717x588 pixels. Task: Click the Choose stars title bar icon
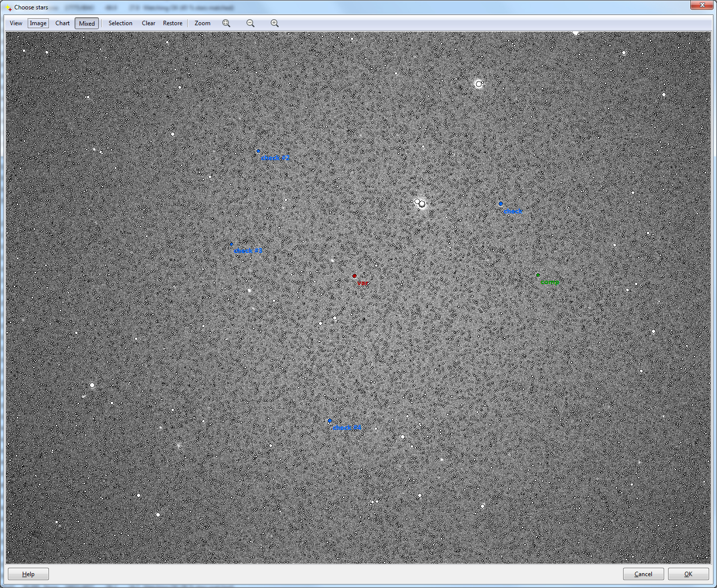(x=8, y=7)
